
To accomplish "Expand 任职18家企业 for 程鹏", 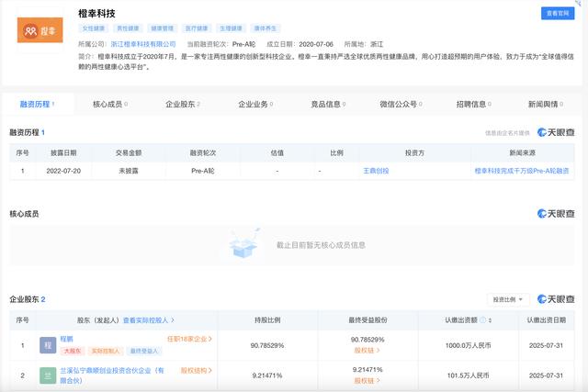I will click(x=189, y=339).
